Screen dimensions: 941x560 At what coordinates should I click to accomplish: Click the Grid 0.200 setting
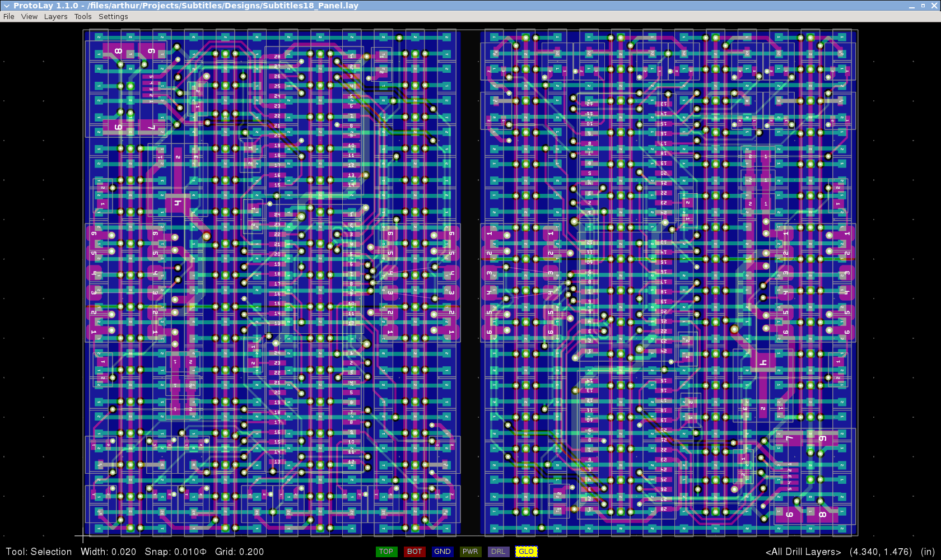(x=239, y=552)
